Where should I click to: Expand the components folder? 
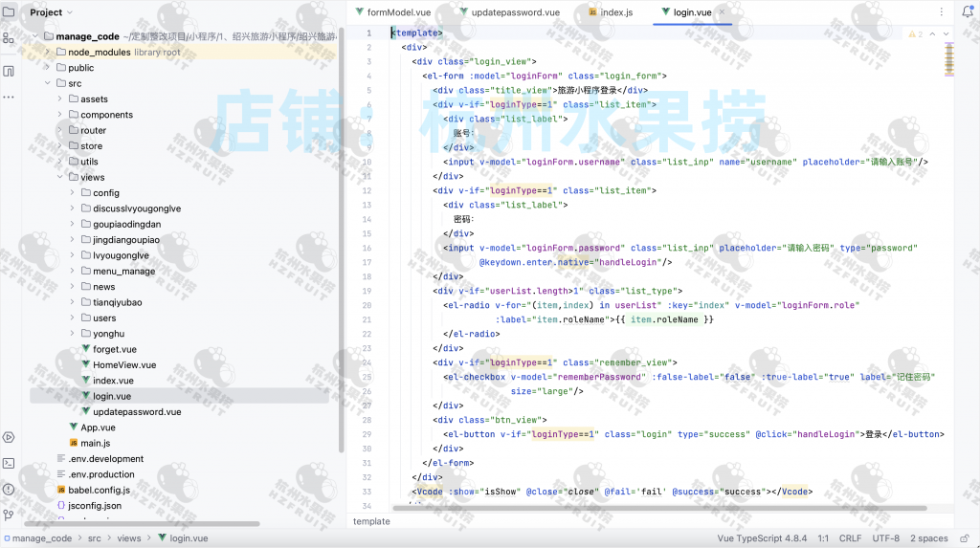point(60,115)
